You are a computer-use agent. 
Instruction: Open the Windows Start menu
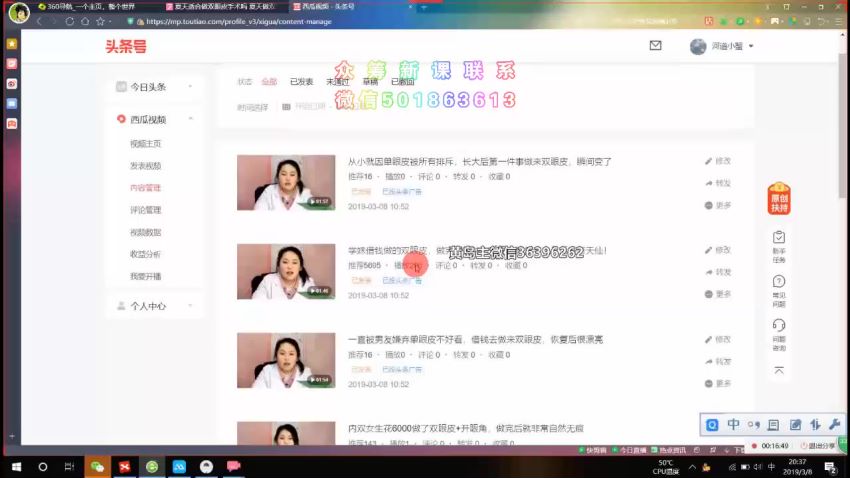tap(16, 467)
